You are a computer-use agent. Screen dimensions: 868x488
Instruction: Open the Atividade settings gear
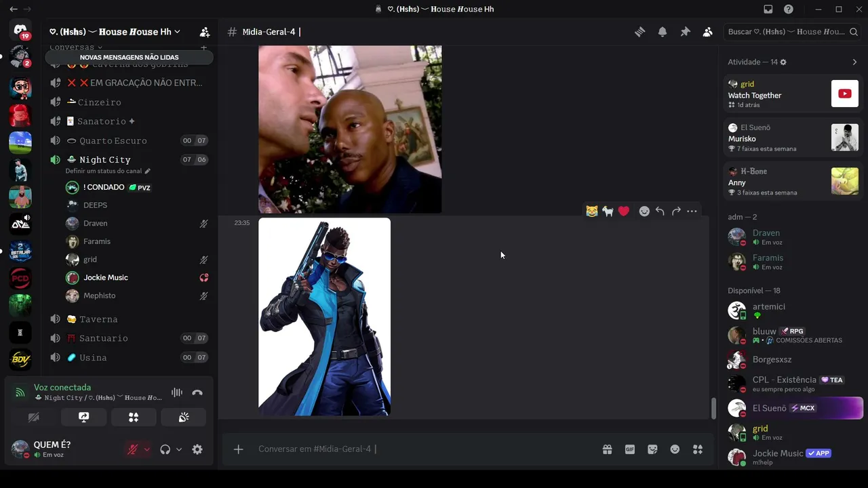click(x=783, y=62)
